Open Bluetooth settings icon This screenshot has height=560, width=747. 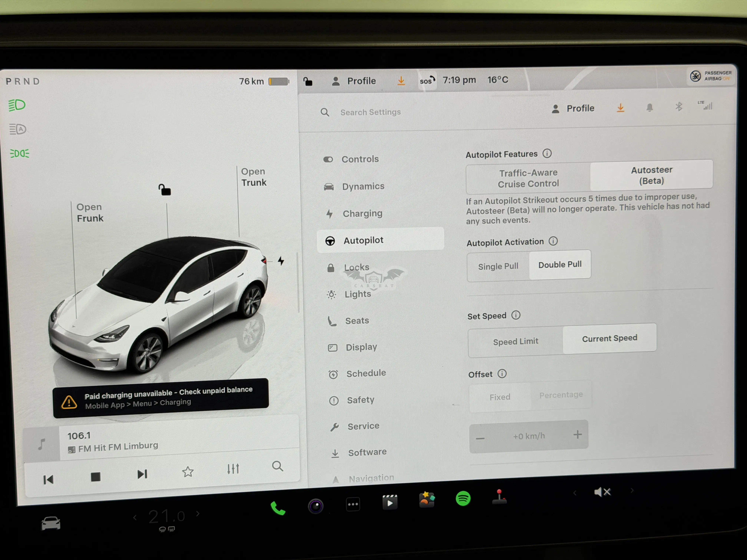pyautogui.click(x=679, y=107)
